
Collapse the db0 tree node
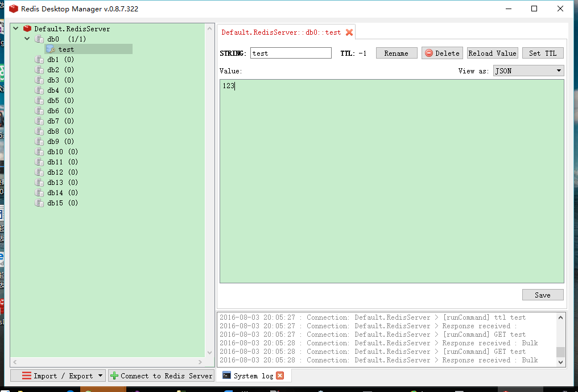coord(27,38)
